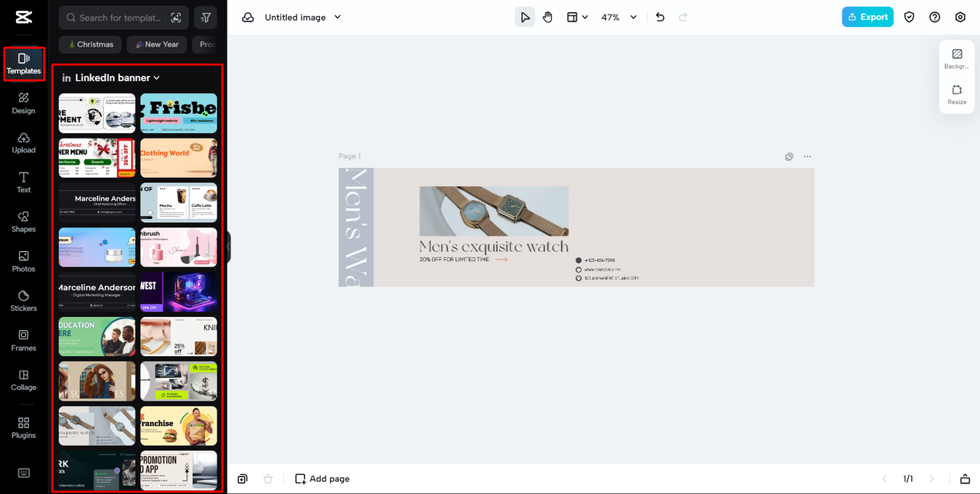Choose Marceline Anderson Digital Marketing Manager template
Screen dimensions: 980x494
coord(97,292)
